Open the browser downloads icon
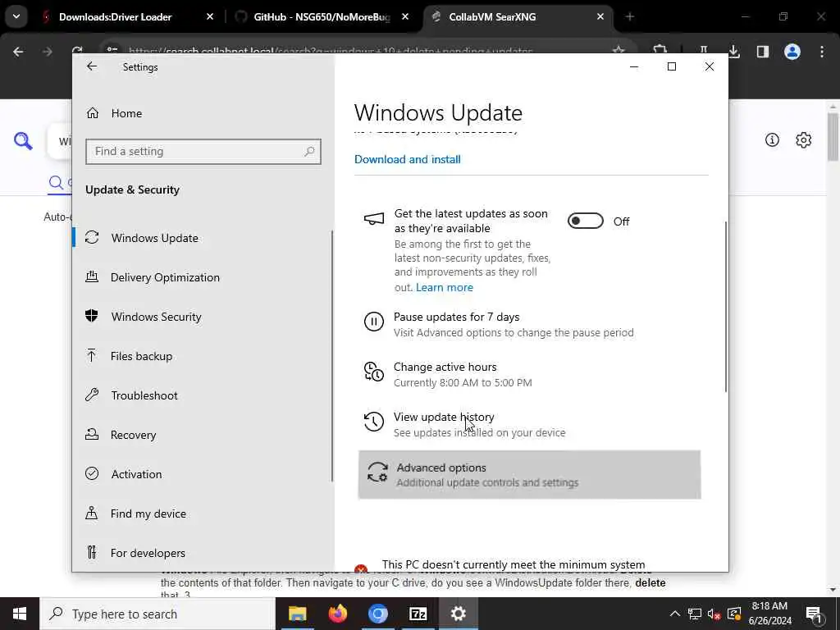This screenshot has width=840, height=630. click(734, 52)
